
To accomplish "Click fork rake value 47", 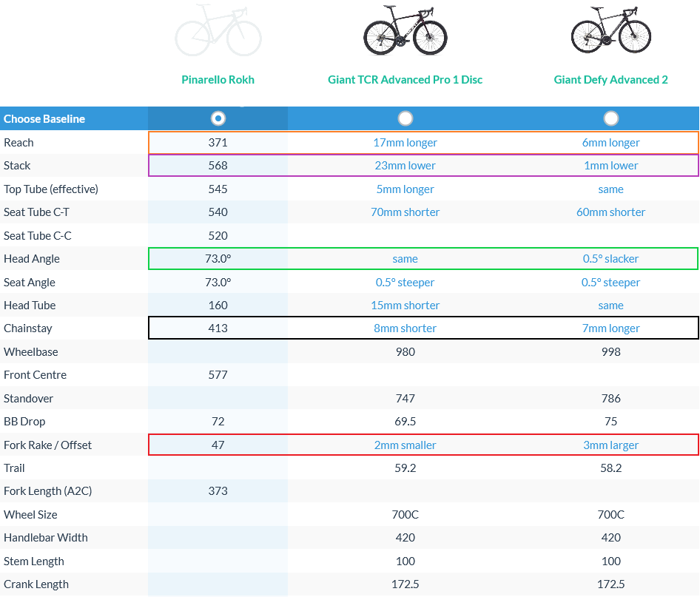I will click(218, 445).
